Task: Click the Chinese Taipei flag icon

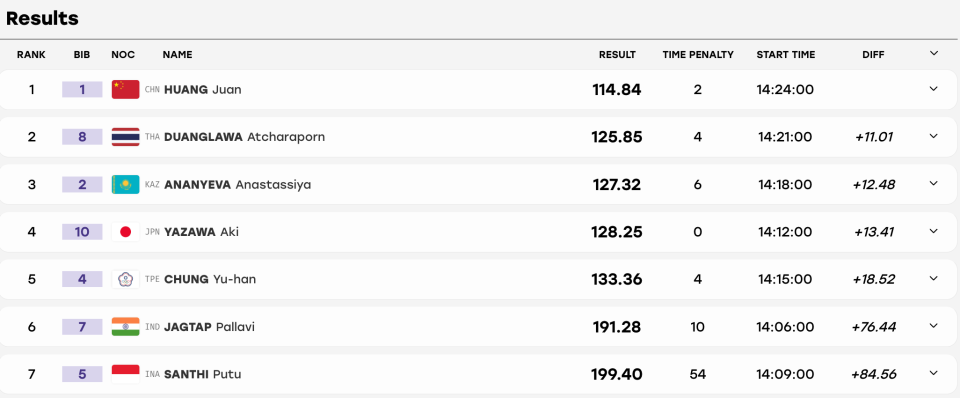Action: 126,279
